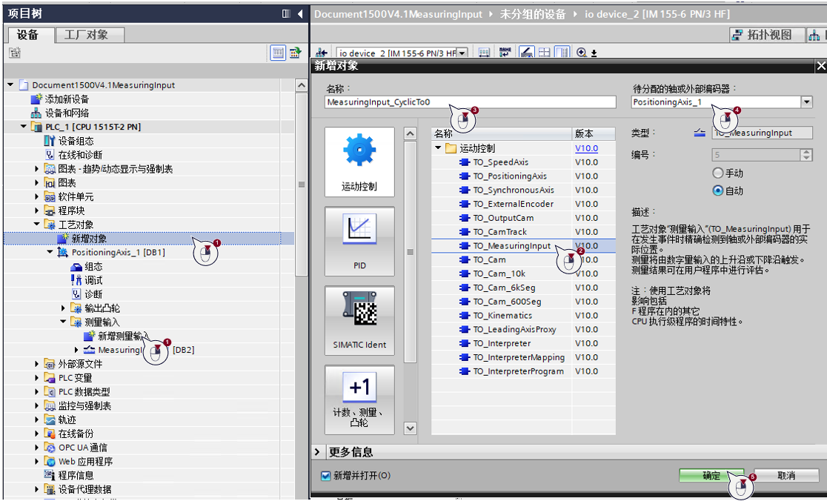This screenshot has height=504, width=827.
Task: Expand 输出凸轮 tree node
Action: (63, 308)
